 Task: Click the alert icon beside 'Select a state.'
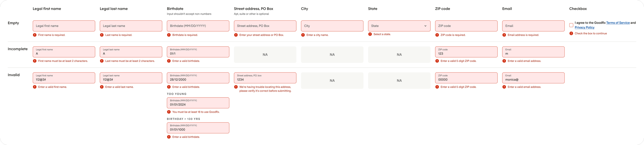coord(370,34)
